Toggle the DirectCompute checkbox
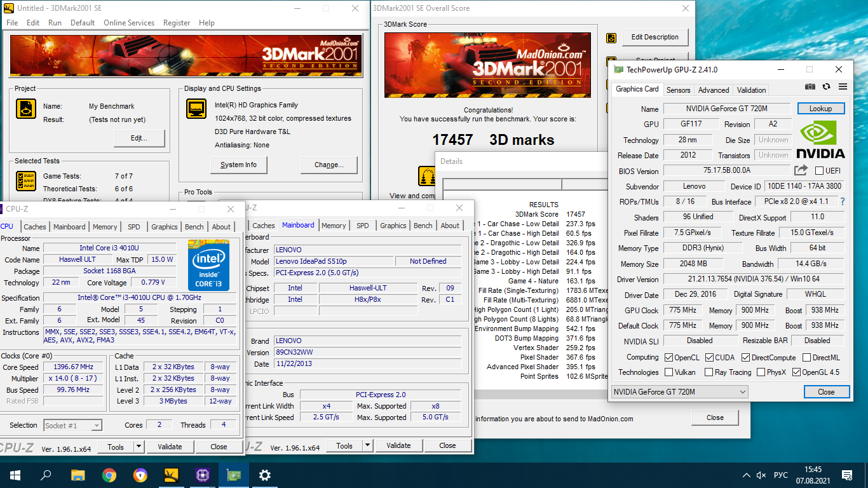 point(746,358)
